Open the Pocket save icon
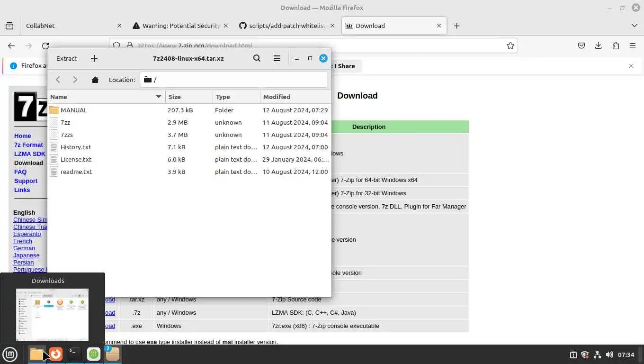Viewport: 644px width, 364px height. click(581, 45)
